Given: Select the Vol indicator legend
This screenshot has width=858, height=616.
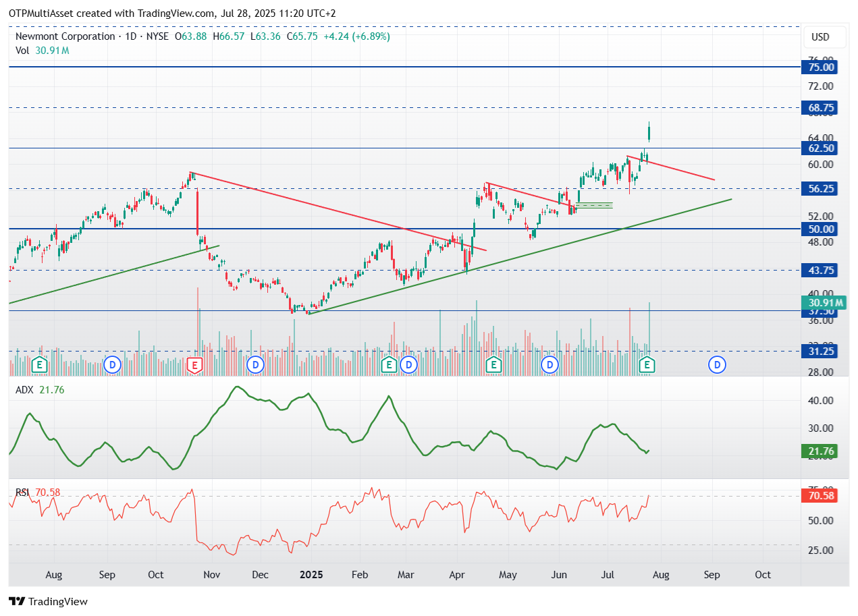Looking at the screenshot, I should (x=42, y=50).
